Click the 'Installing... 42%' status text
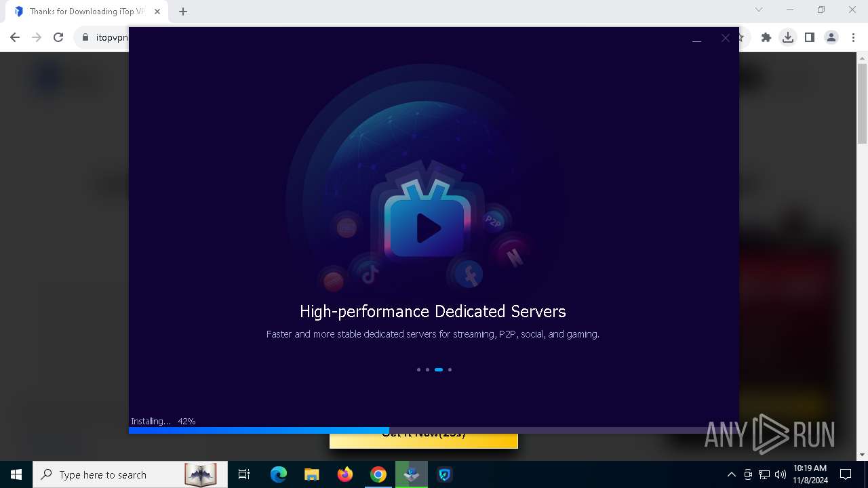Screen dimensions: 868x488 tap(163, 421)
